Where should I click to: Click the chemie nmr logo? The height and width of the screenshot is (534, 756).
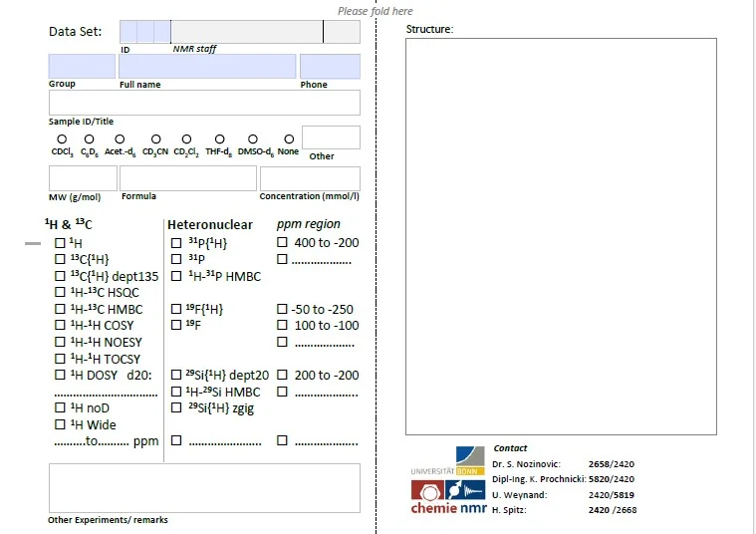[448, 497]
